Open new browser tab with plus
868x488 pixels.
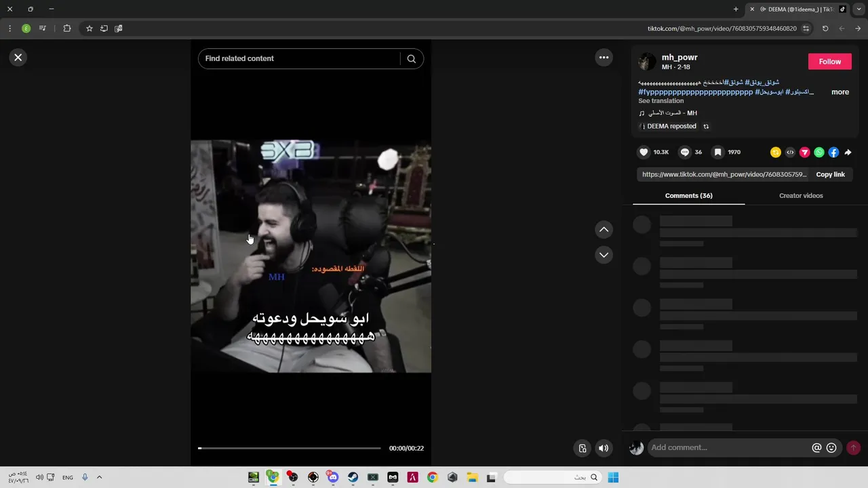coord(736,9)
